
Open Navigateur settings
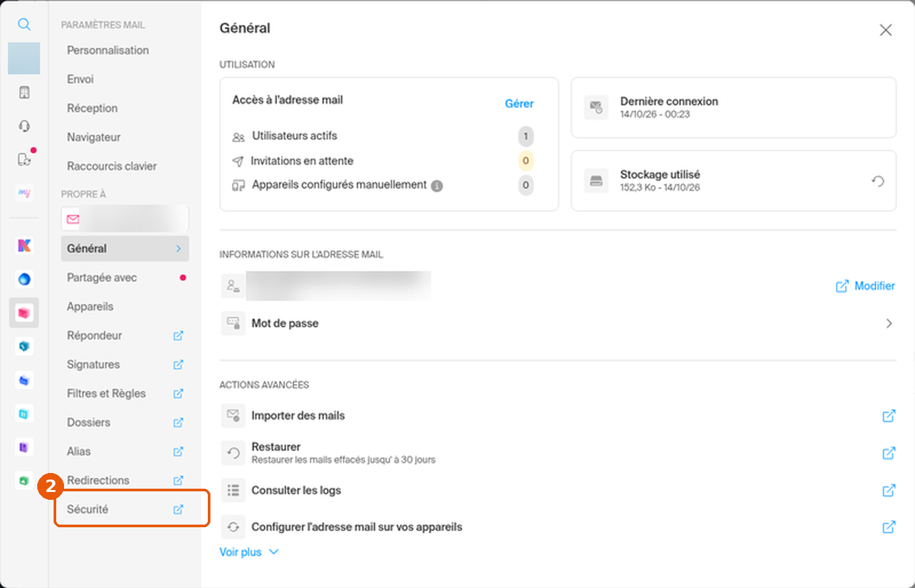point(93,137)
